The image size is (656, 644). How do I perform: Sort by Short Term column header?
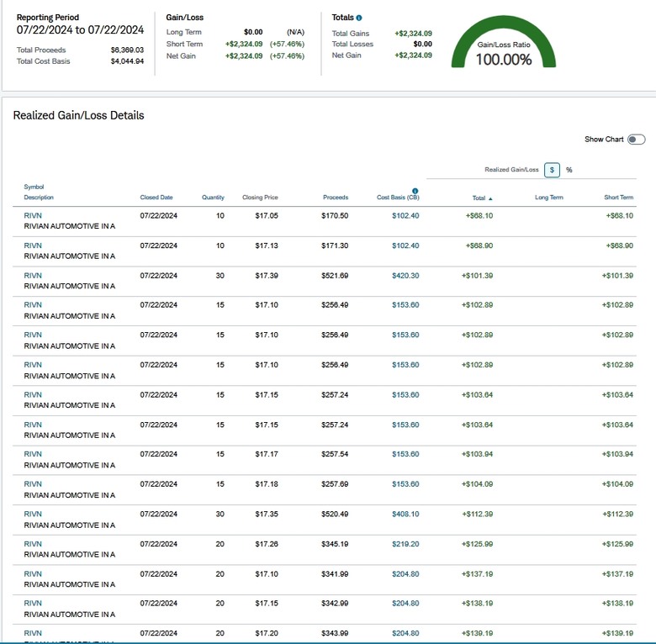click(618, 198)
